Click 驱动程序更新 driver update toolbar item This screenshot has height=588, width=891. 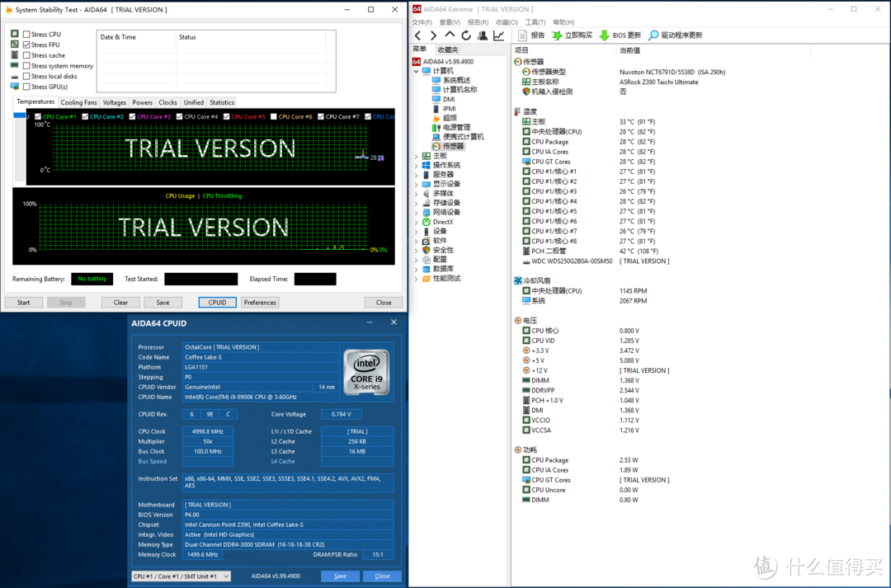(676, 35)
